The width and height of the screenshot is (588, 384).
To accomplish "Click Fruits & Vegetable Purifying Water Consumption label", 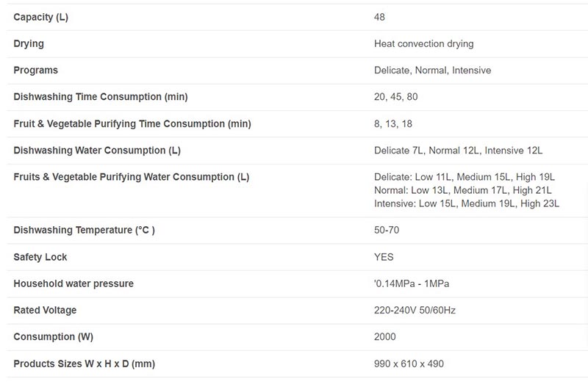I will click(x=132, y=177).
